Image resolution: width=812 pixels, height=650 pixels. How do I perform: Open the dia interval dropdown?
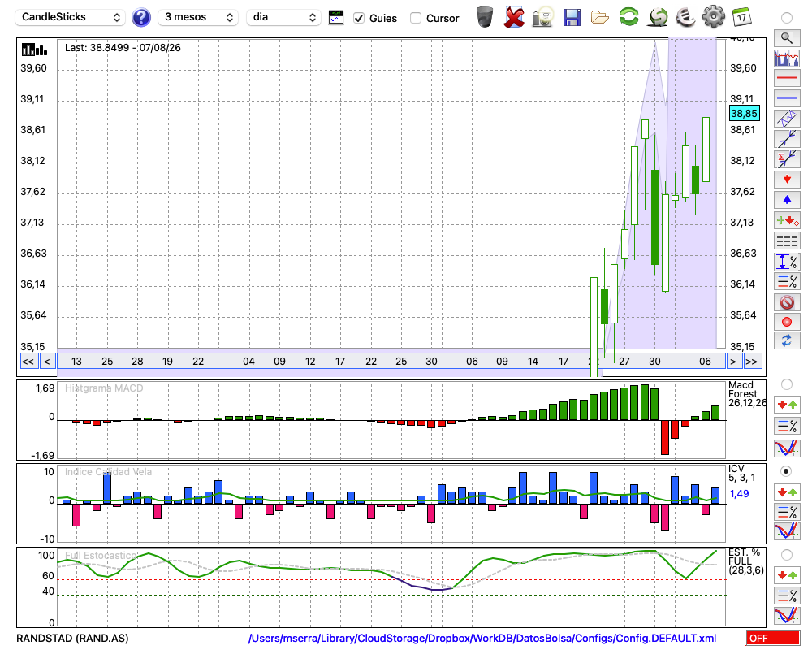pos(283,17)
